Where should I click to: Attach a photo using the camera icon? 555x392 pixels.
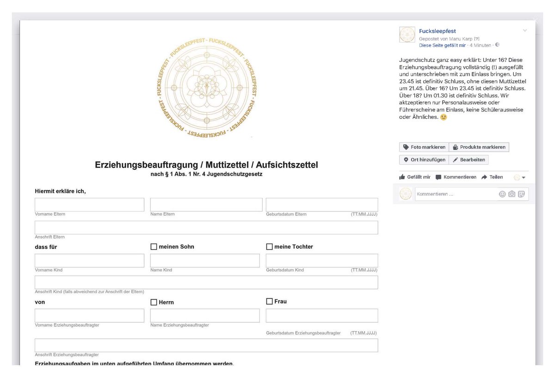[512, 194]
